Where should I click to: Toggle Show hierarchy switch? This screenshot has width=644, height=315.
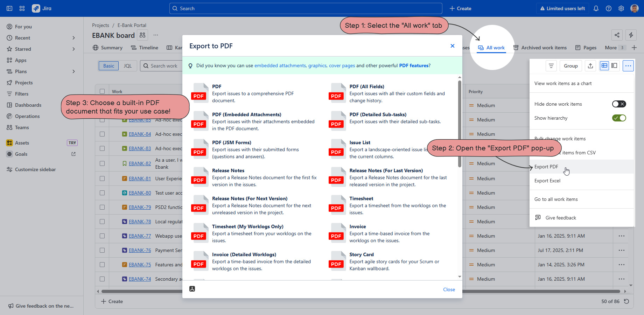619,118
